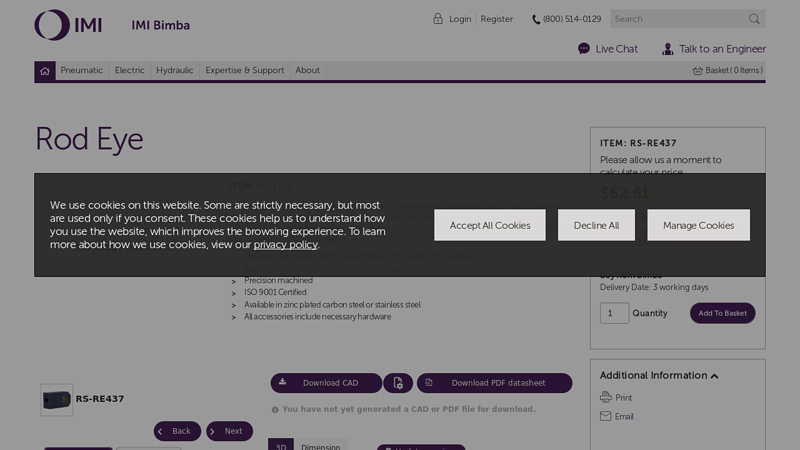
Task: Open Live Chat speech bubble icon
Action: (584, 49)
